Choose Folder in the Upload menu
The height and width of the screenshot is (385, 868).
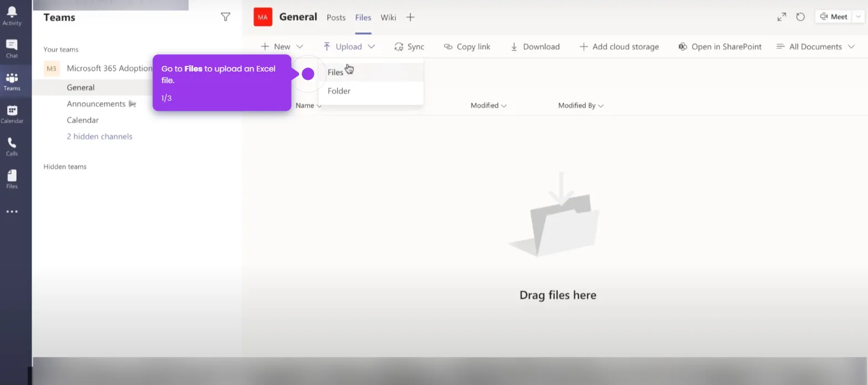click(371, 91)
